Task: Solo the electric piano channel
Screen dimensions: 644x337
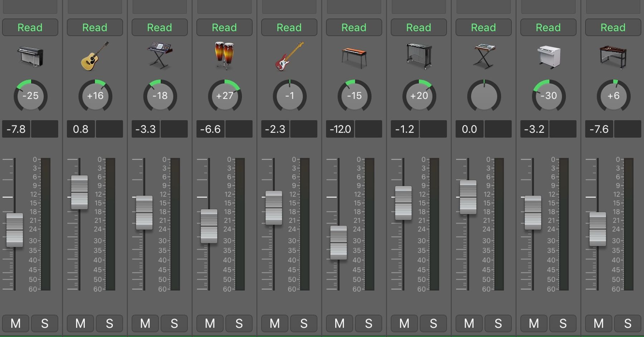Action: pyautogui.click(x=45, y=323)
